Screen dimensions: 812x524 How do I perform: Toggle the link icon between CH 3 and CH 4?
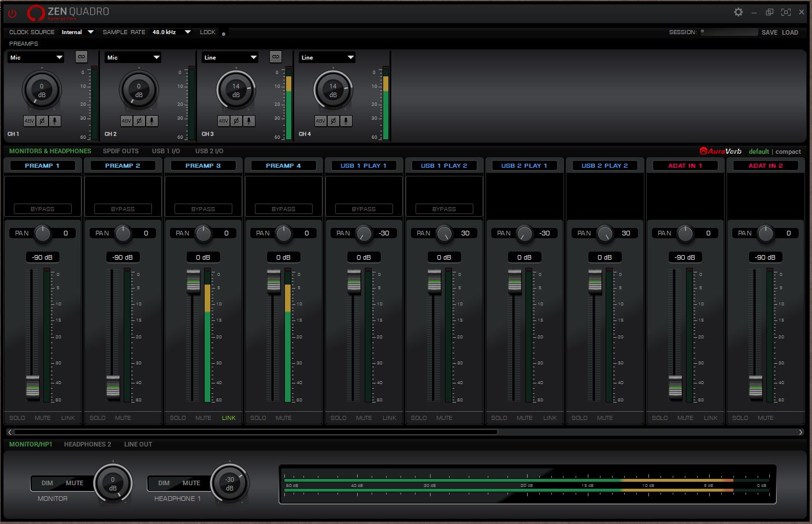[x=276, y=57]
